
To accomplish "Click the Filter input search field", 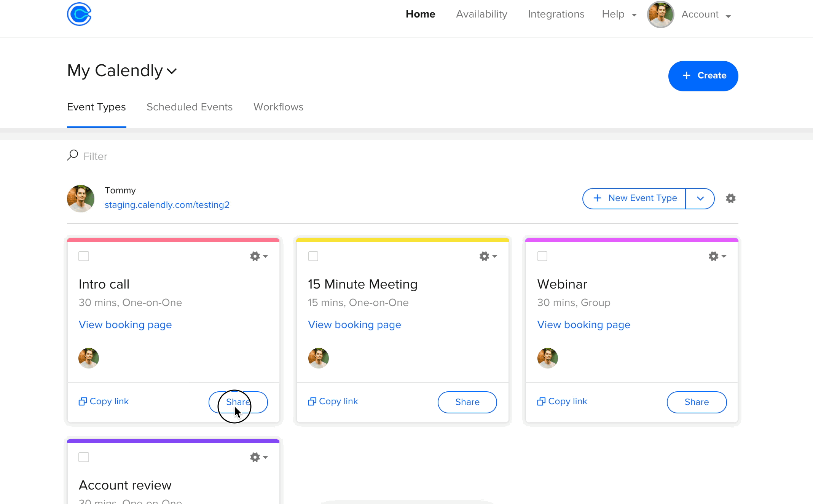I will 95,156.
